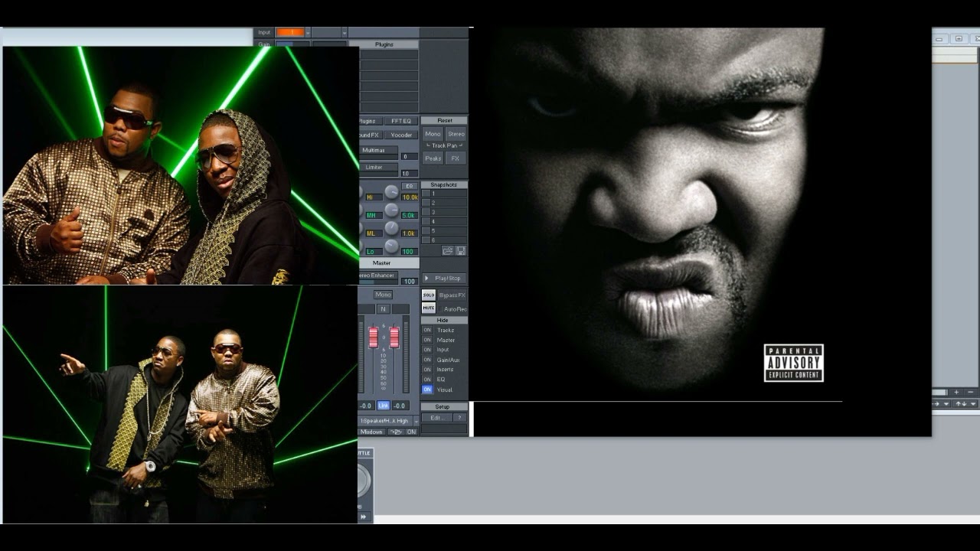Click the fast-forward icon in shuttle panel
Viewport: 980px width, 551px height.
364,517
